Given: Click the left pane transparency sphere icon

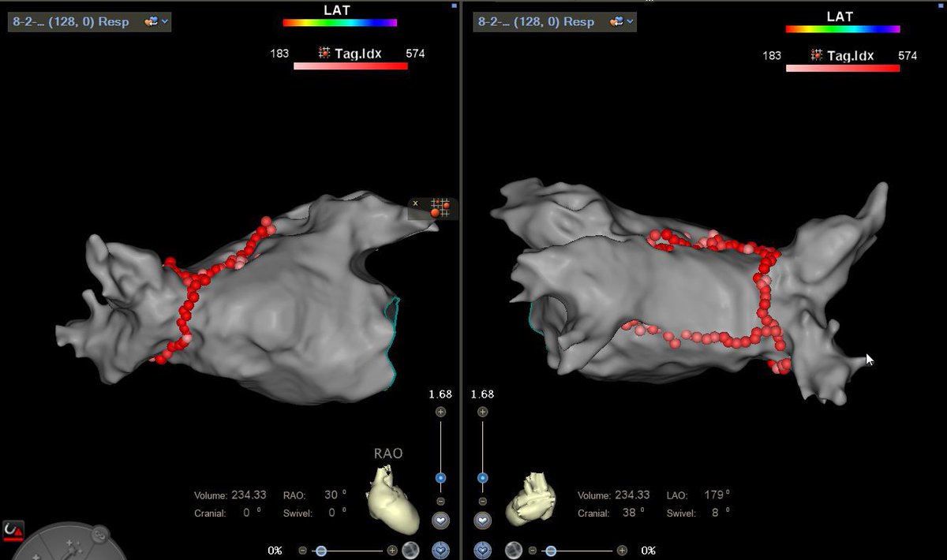Looking at the screenshot, I should pos(410,550).
